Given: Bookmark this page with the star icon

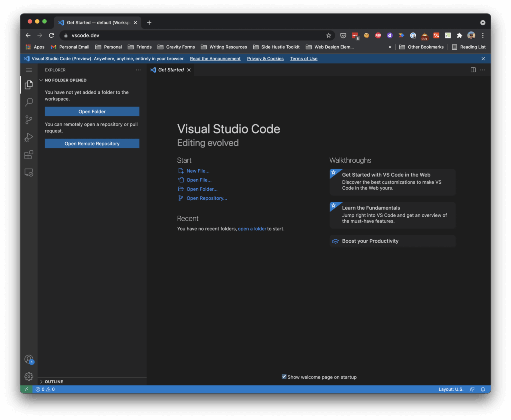Looking at the screenshot, I should [x=329, y=36].
